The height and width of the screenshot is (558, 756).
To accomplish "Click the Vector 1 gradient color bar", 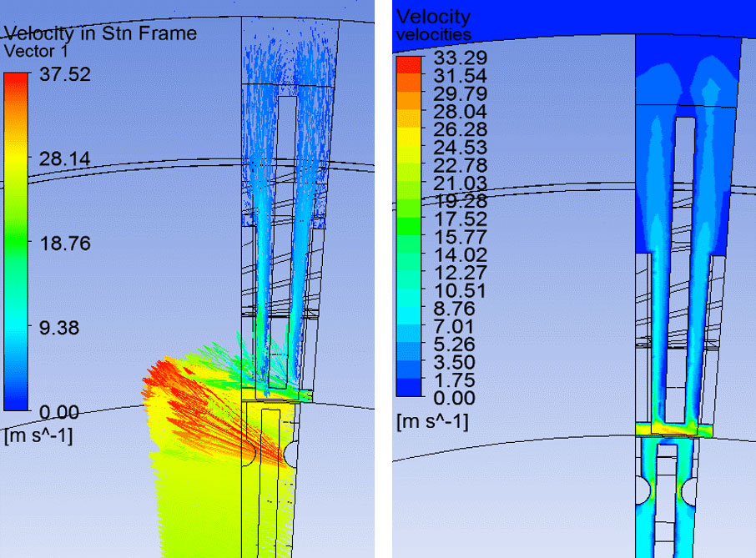I will 16,242.
